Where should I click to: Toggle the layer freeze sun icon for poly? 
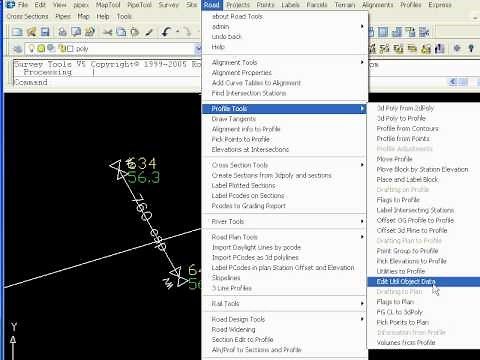point(41,49)
